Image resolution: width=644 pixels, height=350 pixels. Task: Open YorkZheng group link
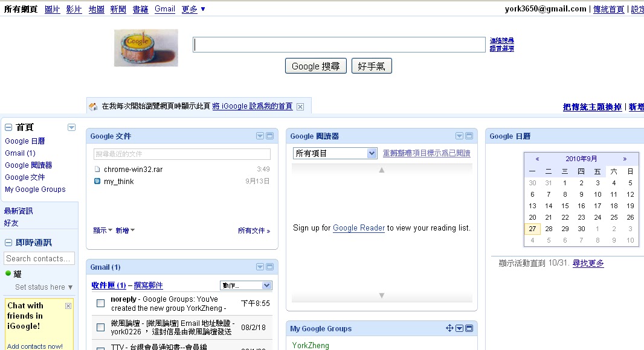point(311,346)
